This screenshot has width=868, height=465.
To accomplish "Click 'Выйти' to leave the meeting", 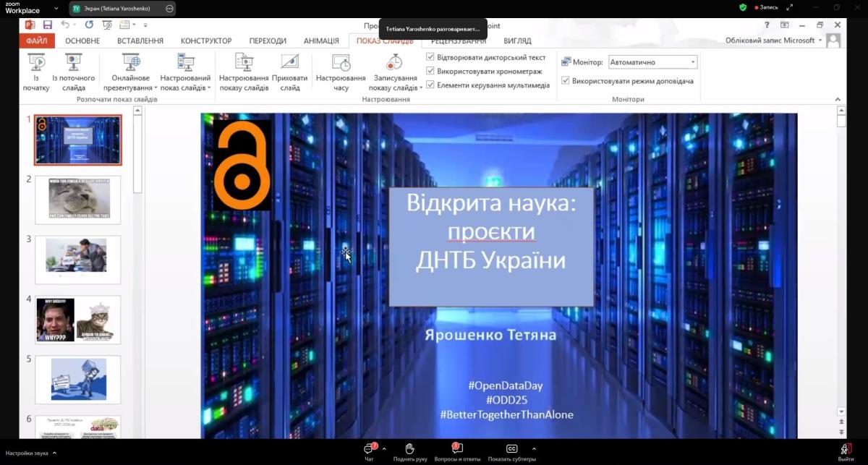I will 846,450.
